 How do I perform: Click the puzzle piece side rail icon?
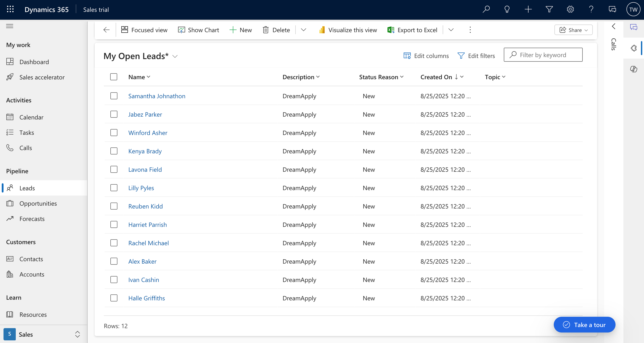click(x=633, y=48)
